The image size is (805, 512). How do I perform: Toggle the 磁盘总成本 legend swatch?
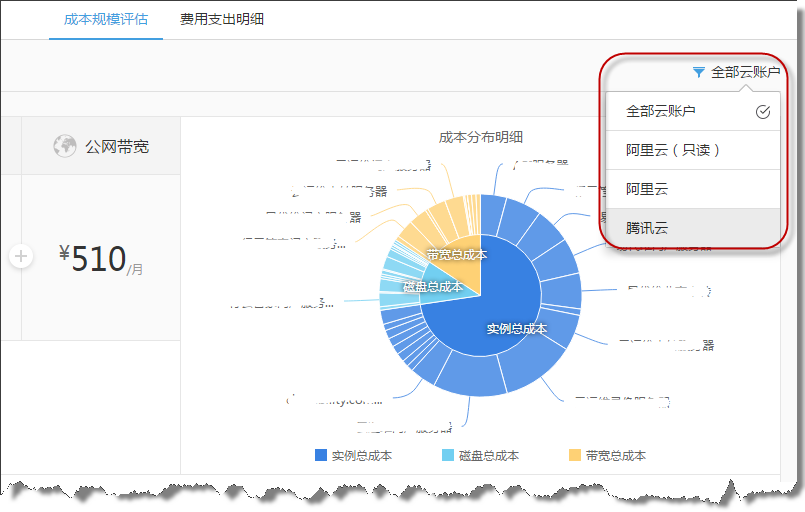tap(448, 455)
